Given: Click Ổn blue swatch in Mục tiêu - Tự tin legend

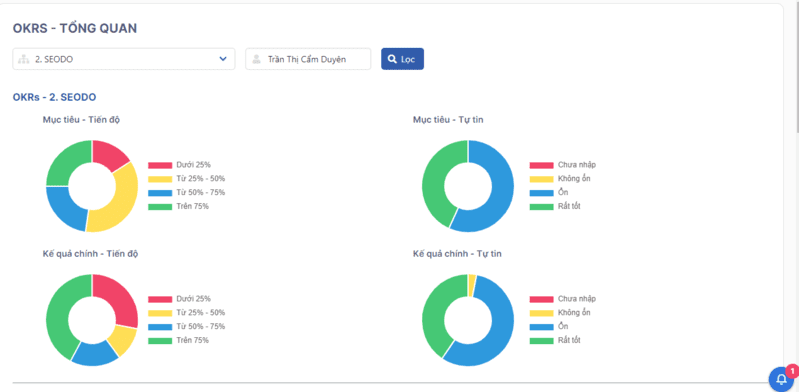Looking at the screenshot, I should (541, 193).
